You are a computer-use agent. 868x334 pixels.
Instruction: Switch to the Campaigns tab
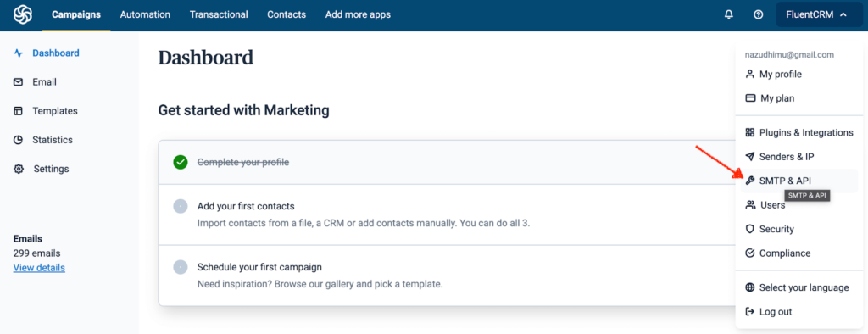tap(75, 15)
